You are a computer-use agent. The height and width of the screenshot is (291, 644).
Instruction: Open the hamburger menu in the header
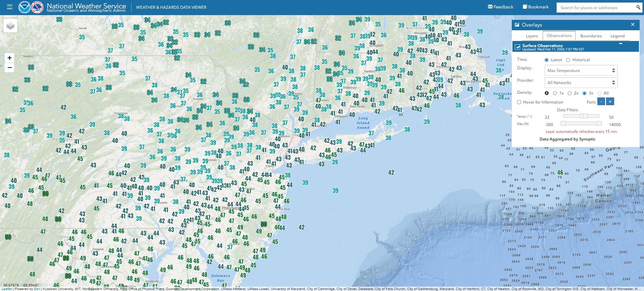pos(9,7)
